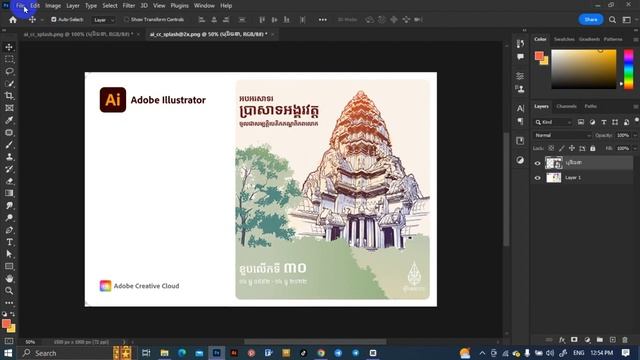The width and height of the screenshot is (640, 360).
Task: Swap foreground and background colors arrow
Action: (13, 314)
